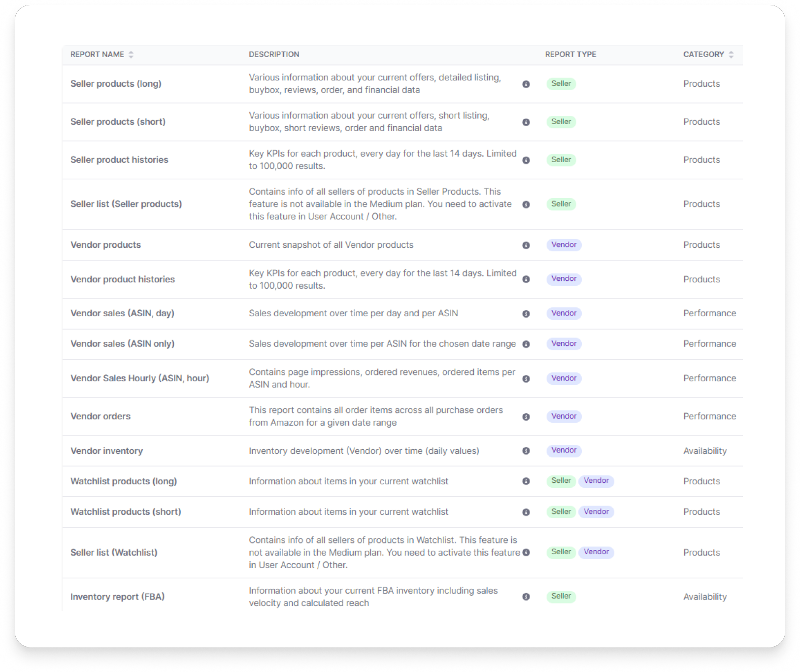Click description 'Inventory development (Vendor) over time'
Image resolution: width=800 pixels, height=672 pixels.
(x=364, y=451)
